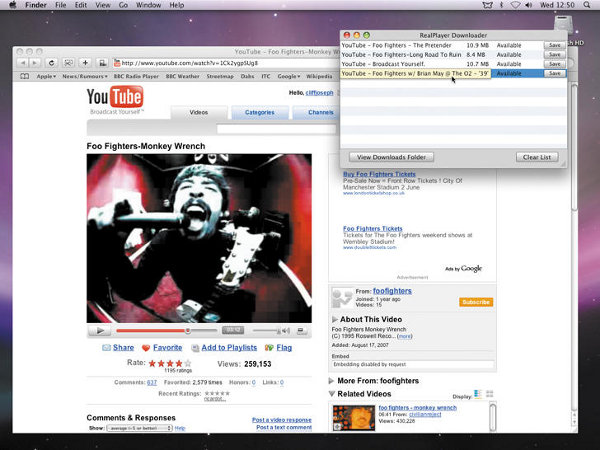
Task: Click Safari back arrow button
Action: pyautogui.click(x=23, y=63)
